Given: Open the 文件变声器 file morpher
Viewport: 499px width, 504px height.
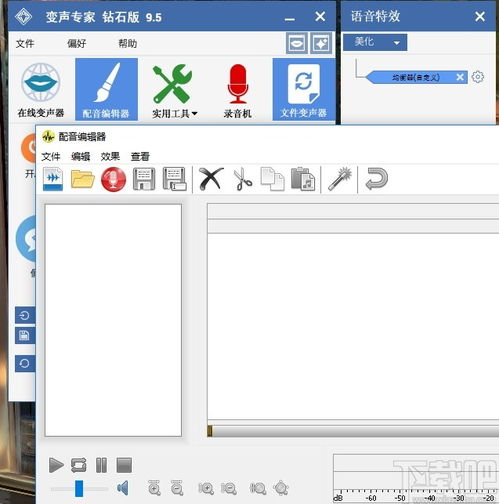Looking at the screenshot, I should tap(303, 89).
